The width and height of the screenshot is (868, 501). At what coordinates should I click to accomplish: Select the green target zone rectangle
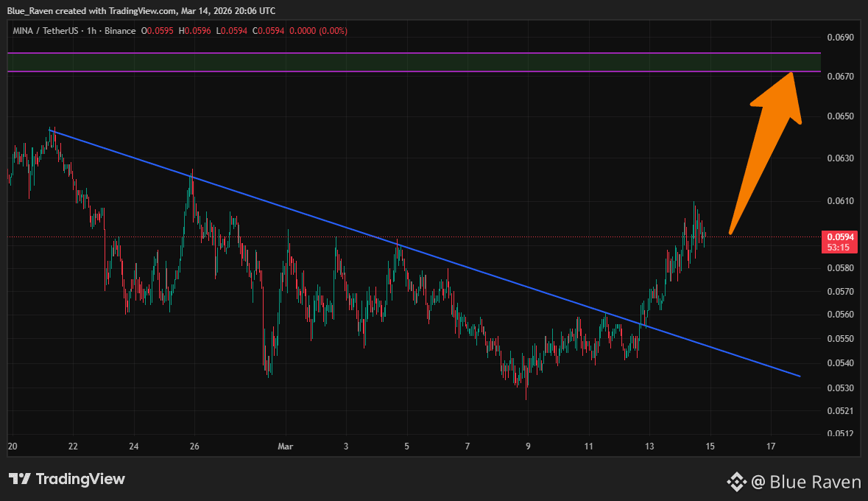click(414, 62)
